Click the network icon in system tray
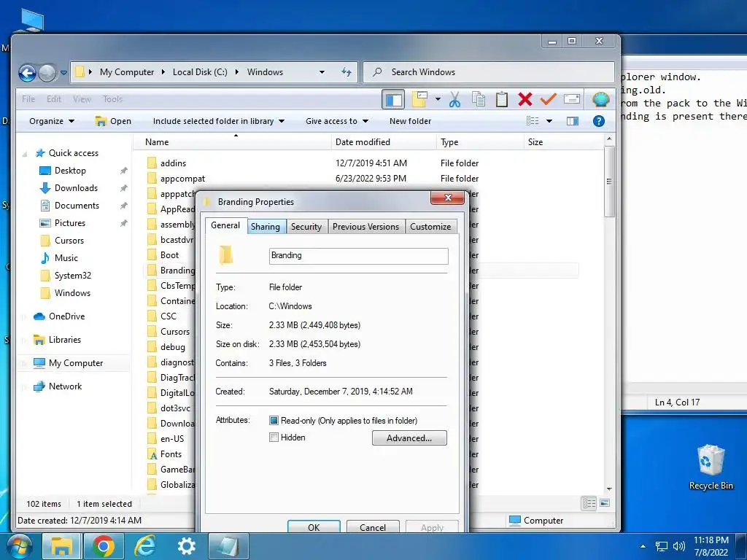Viewport: 747px width, 560px height. click(x=661, y=546)
